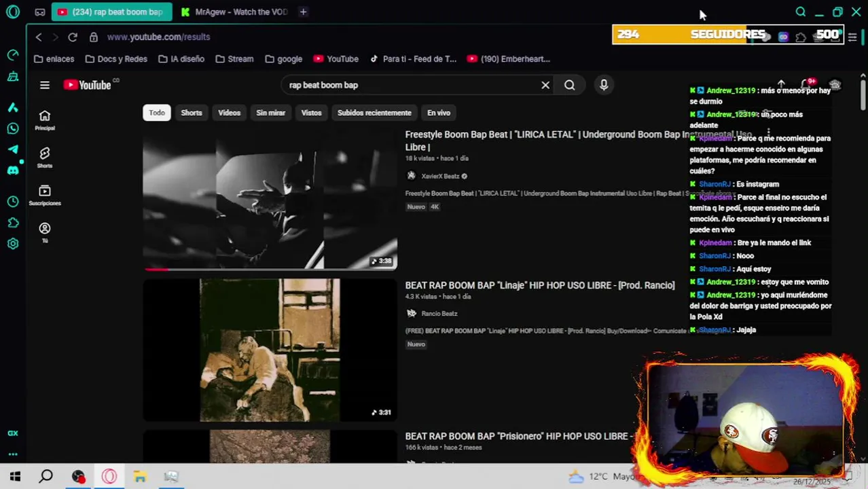Image resolution: width=868 pixels, height=489 pixels.
Task: Open File Explorer from the taskbar
Action: pyautogui.click(x=140, y=477)
